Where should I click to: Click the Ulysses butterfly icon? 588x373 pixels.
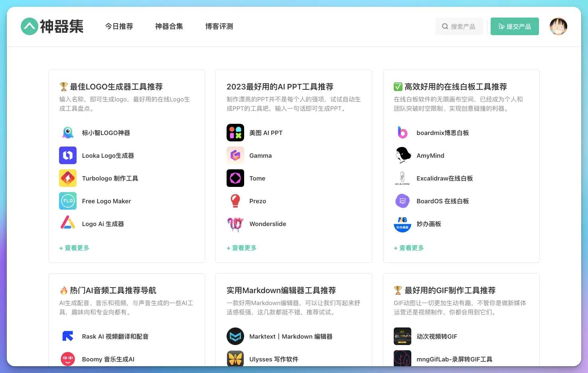tap(235, 359)
